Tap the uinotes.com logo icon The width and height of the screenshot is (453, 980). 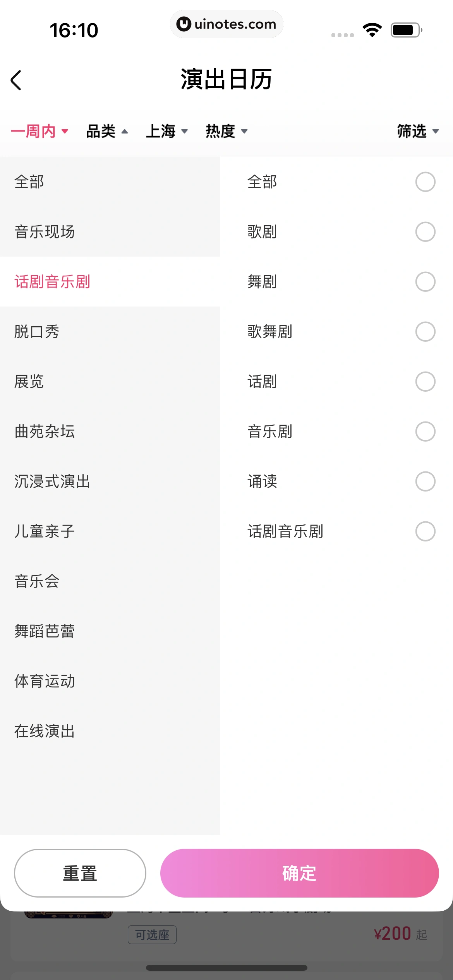click(184, 24)
